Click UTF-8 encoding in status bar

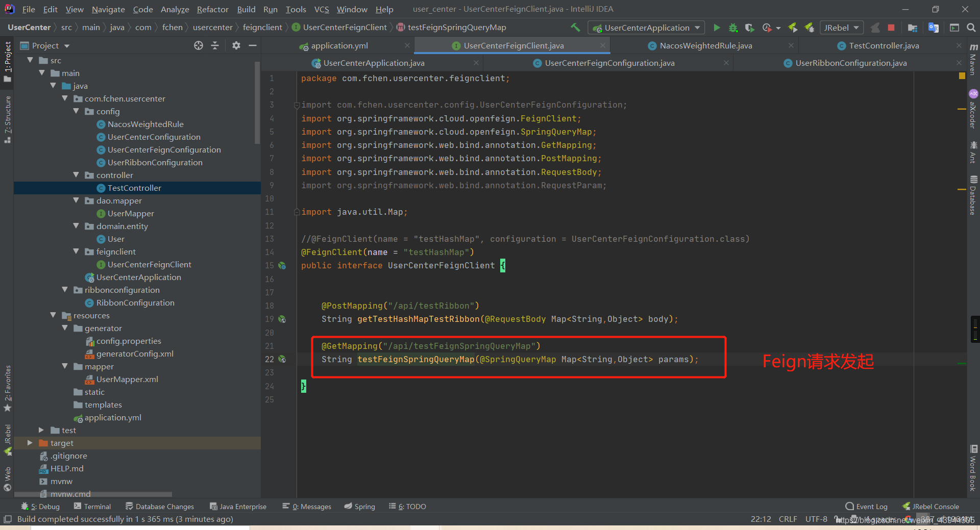coord(816,519)
